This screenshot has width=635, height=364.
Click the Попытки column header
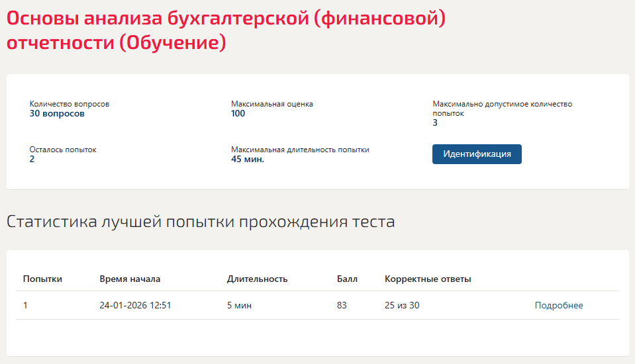click(x=42, y=279)
